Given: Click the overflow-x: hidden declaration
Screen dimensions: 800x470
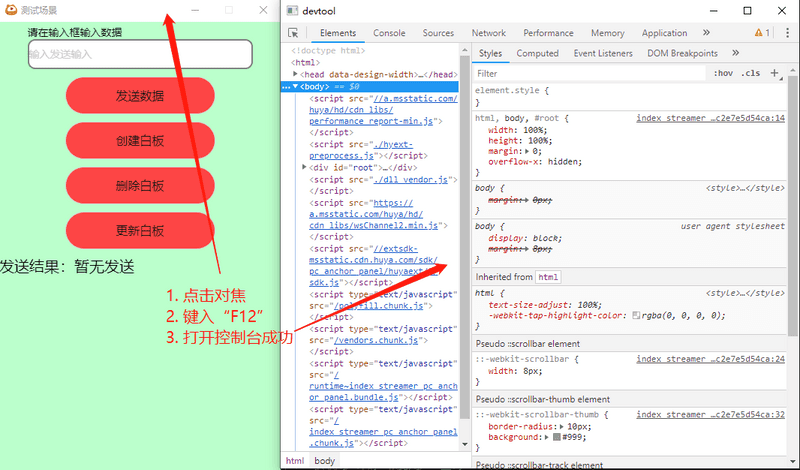Looking at the screenshot, I should [535, 162].
